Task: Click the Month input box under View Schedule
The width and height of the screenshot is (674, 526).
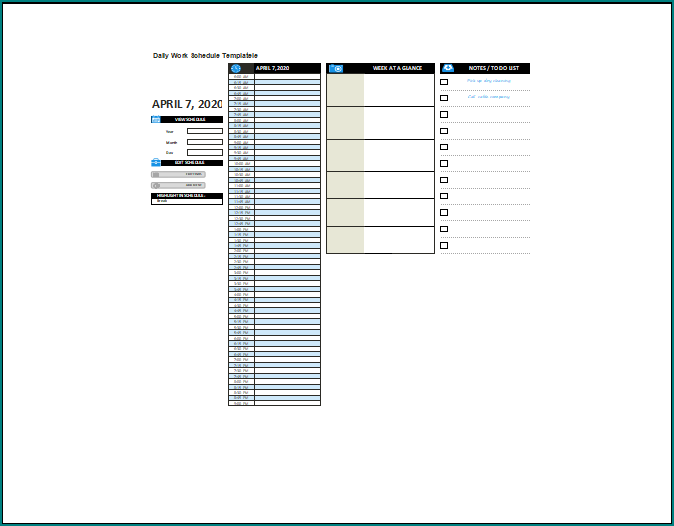Action: tap(205, 142)
